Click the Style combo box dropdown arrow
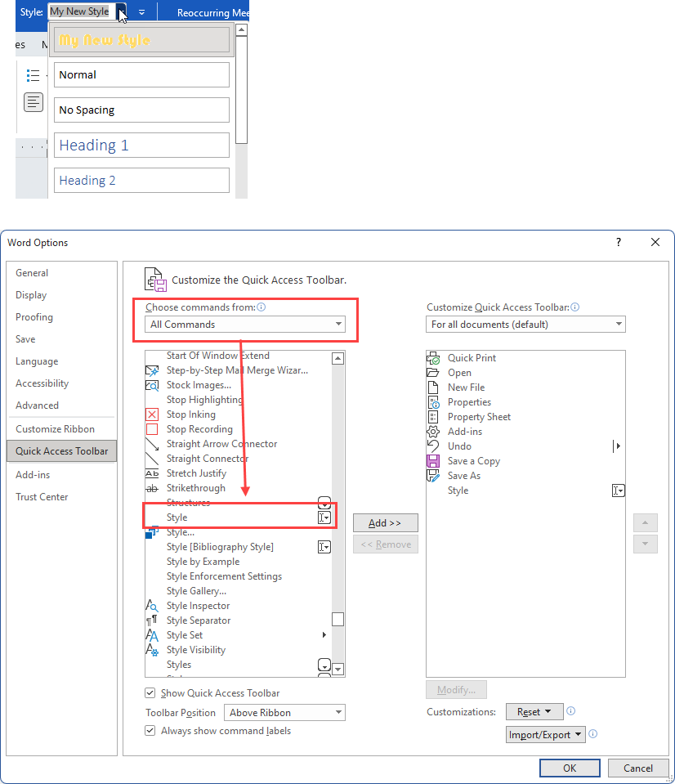The width and height of the screenshot is (675, 784). coord(122,12)
